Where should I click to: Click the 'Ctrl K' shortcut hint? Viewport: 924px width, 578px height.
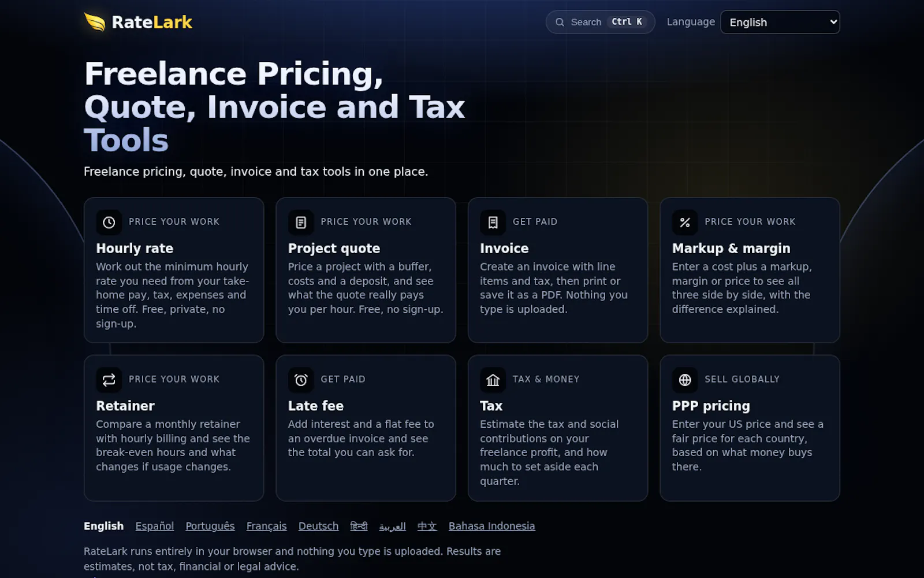coord(627,22)
